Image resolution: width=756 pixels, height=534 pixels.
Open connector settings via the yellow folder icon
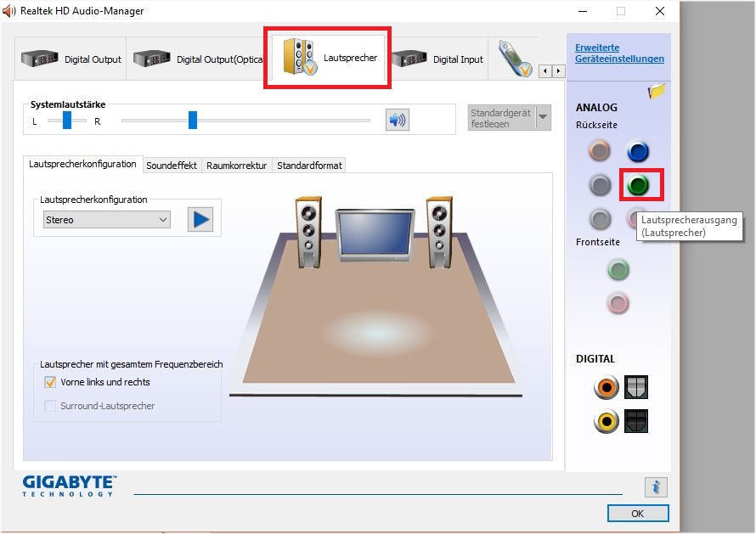[657, 91]
